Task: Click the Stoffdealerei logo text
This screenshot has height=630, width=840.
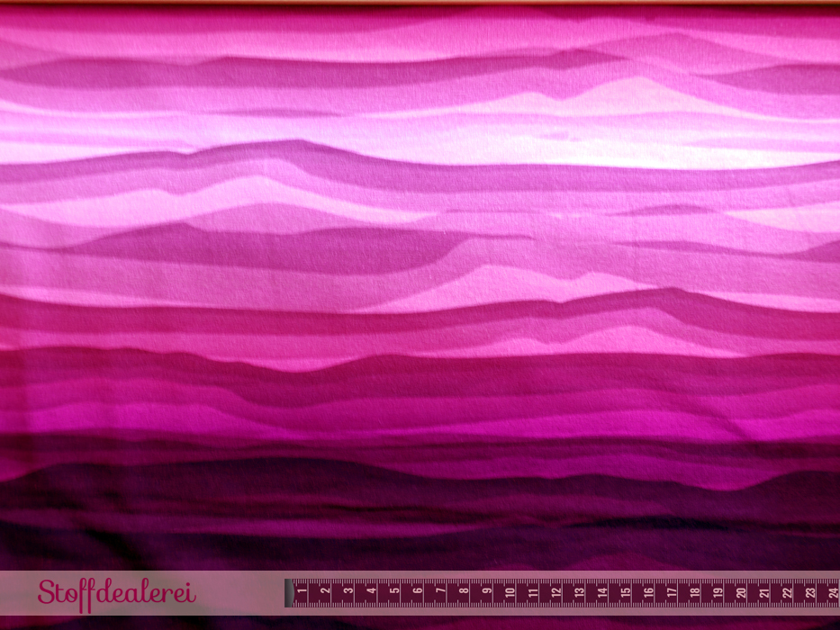Action: coord(117,594)
